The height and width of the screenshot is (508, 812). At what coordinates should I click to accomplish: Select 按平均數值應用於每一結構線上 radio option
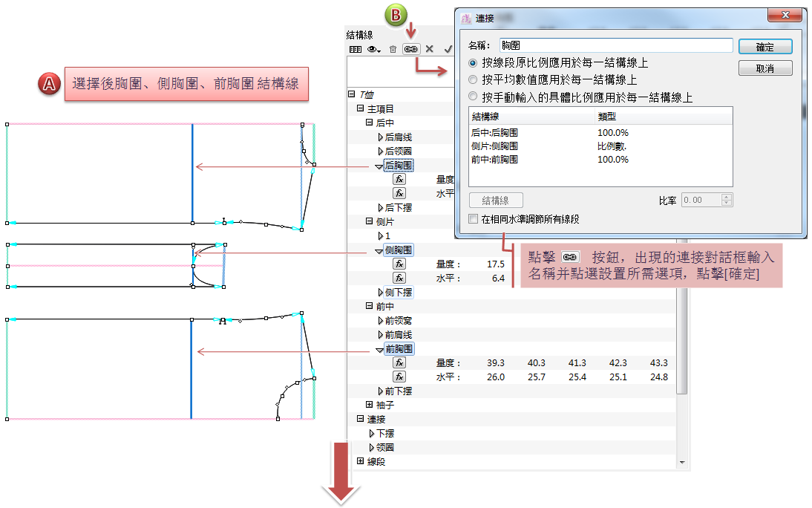tap(473, 80)
